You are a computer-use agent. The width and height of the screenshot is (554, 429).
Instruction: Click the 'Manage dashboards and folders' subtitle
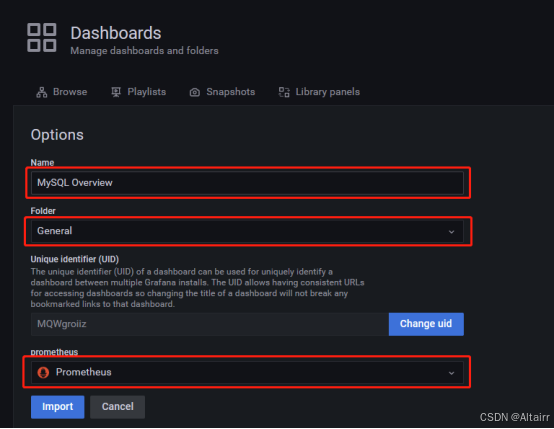click(145, 51)
